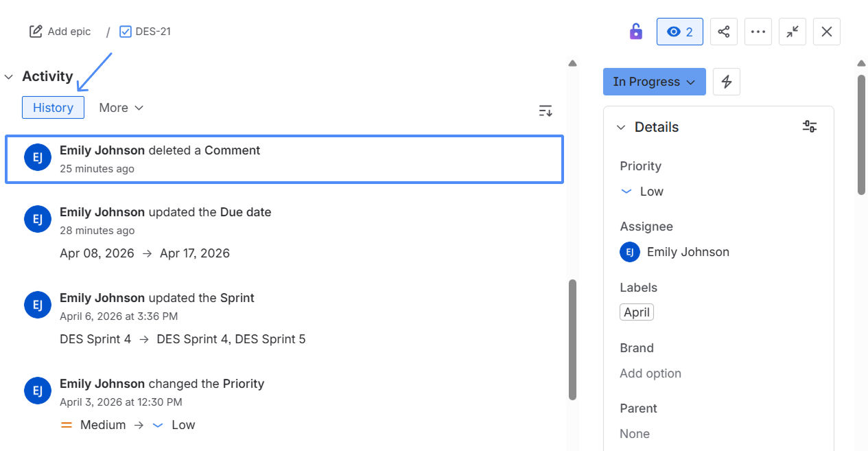Click the 25 minutes ago timestamp
The width and height of the screenshot is (868, 451).
pyautogui.click(x=97, y=169)
